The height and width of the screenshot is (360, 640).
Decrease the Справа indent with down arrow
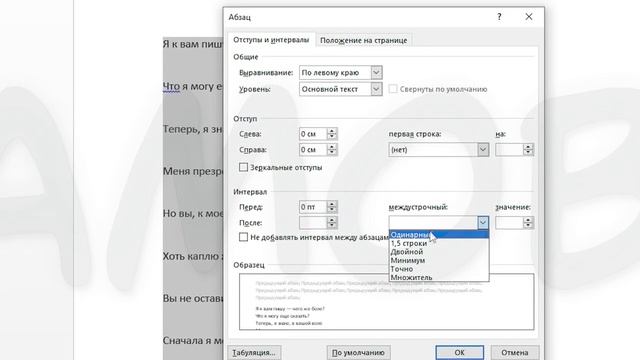point(332,153)
